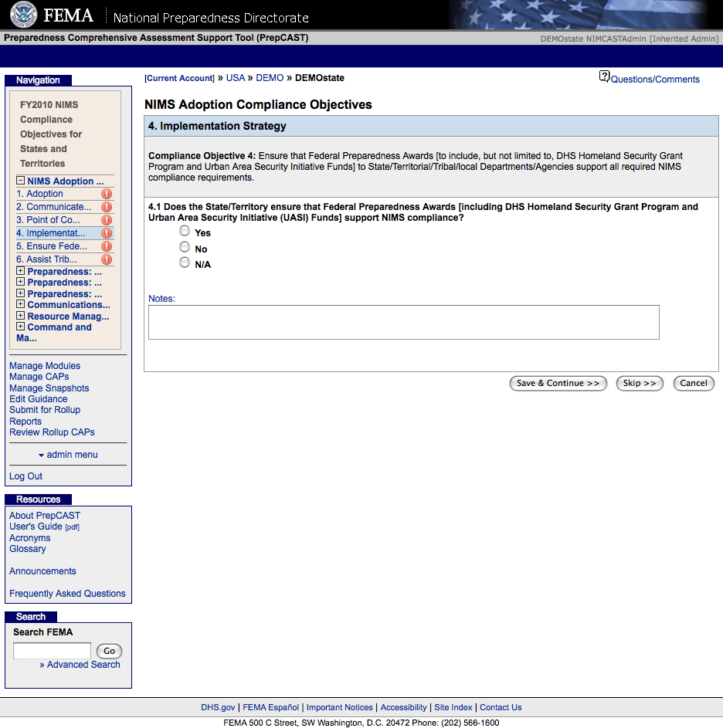The width and height of the screenshot is (723, 728).
Task: Go to Submit for Rollup
Action: coord(45,410)
